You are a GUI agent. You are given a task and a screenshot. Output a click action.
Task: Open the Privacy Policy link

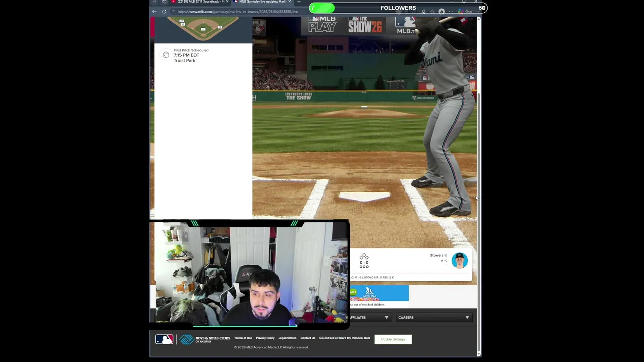click(x=265, y=338)
